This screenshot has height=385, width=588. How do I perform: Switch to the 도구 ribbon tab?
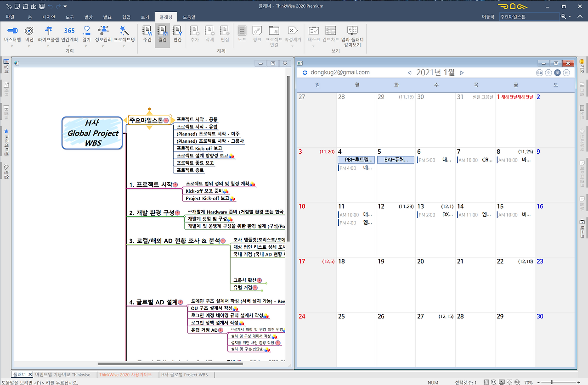pos(69,17)
